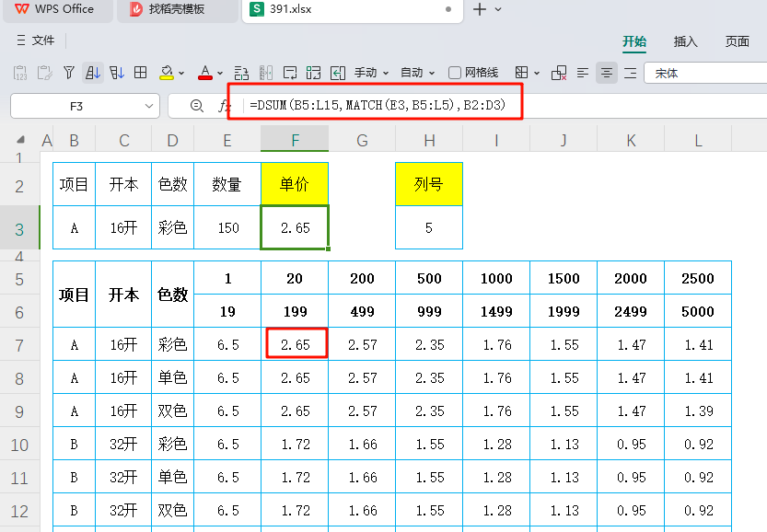Click the 2000 header cell

pyautogui.click(x=631, y=278)
